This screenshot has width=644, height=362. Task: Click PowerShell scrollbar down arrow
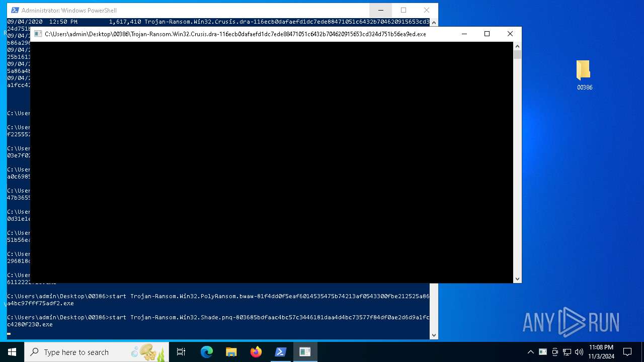[x=434, y=335]
